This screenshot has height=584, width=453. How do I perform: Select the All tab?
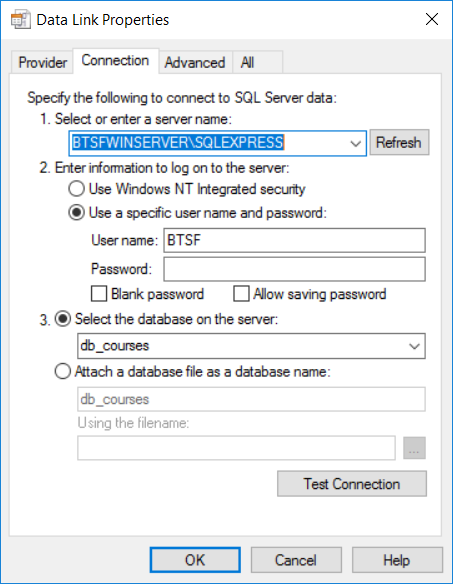[257, 62]
